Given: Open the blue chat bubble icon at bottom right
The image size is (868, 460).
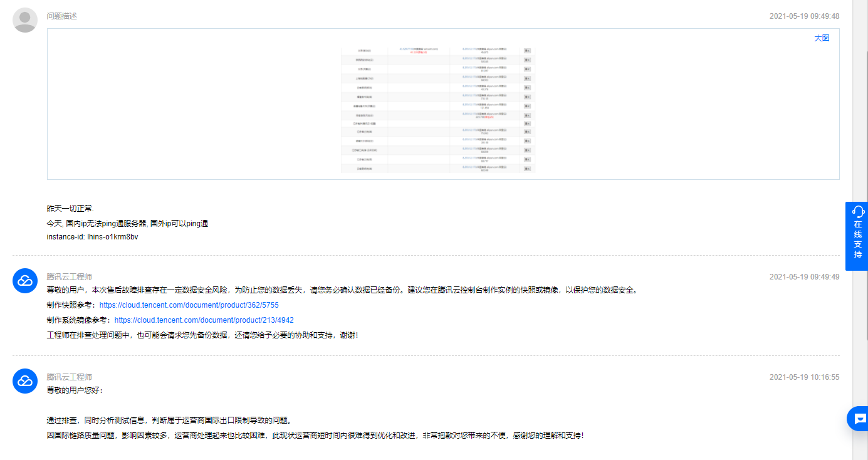Looking at the screenshot, I should click(x=859, y=419).
